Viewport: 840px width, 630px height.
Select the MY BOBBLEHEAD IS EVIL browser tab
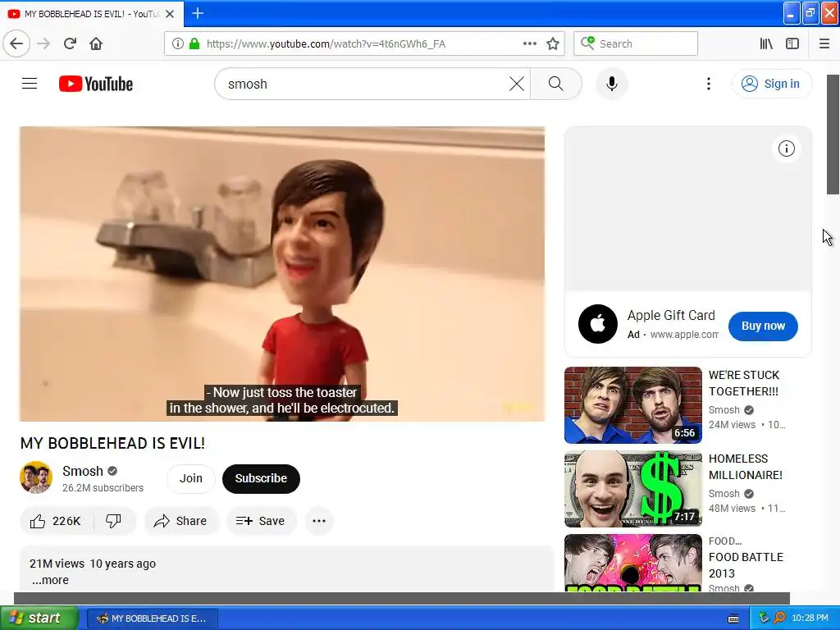click(92, 14)
